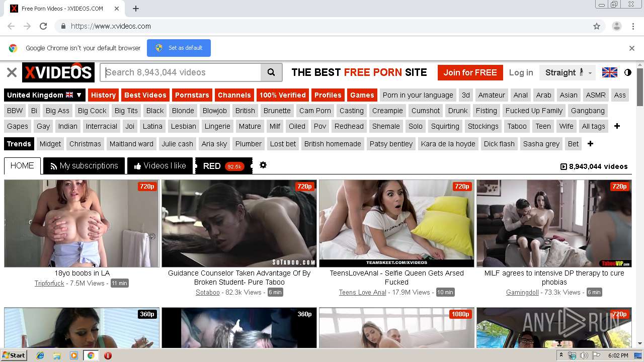
Task: Open the Log in link
Action: pos(521,72)
